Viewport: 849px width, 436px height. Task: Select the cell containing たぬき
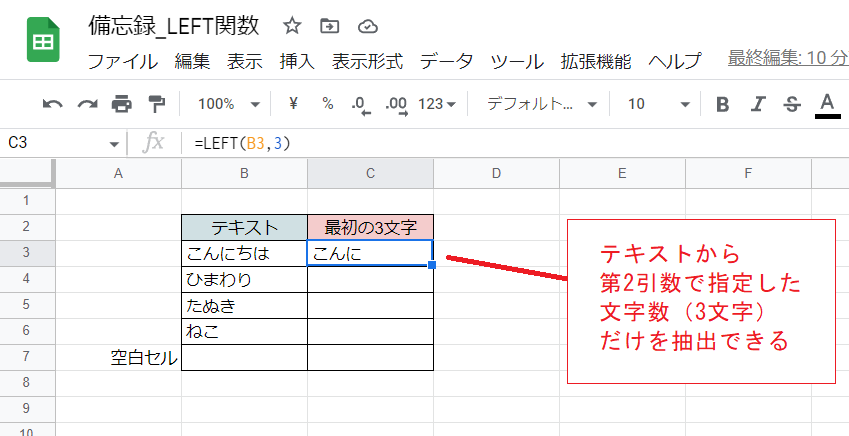pos(244,305)
